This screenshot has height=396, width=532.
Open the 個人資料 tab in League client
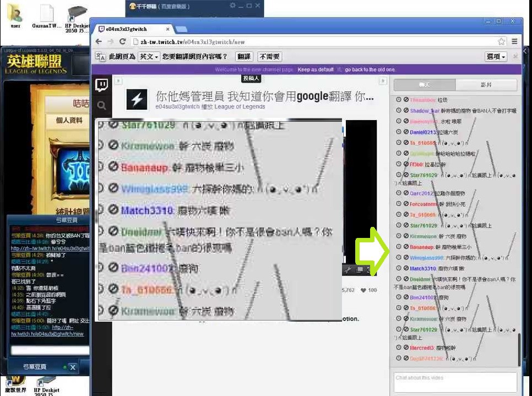pyautogui.click(x=69, y=120)
